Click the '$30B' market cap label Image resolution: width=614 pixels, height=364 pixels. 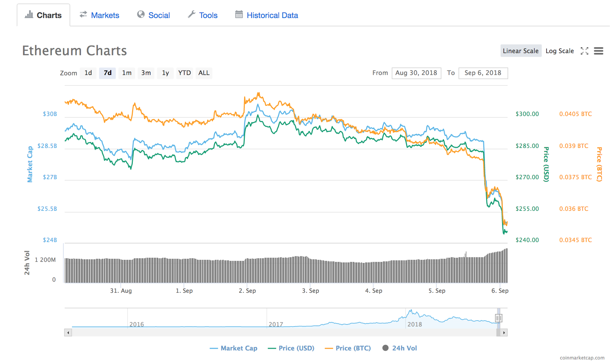coord(50,114)
